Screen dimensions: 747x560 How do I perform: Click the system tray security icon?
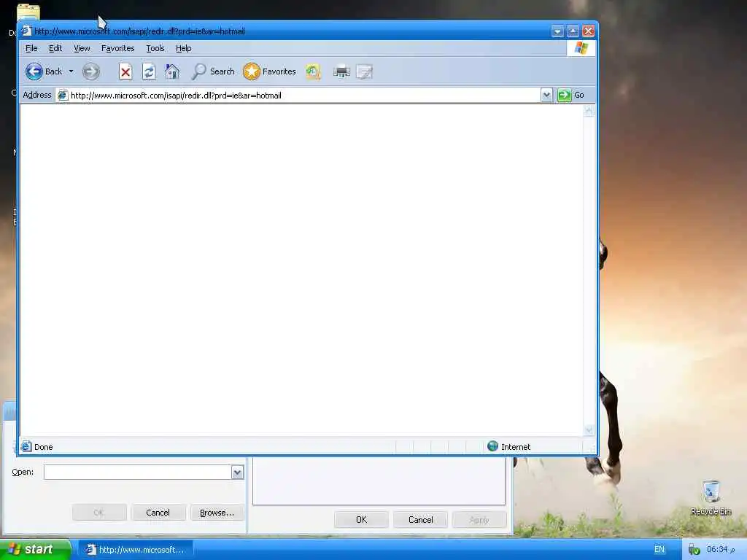click(x=694, y=550)
